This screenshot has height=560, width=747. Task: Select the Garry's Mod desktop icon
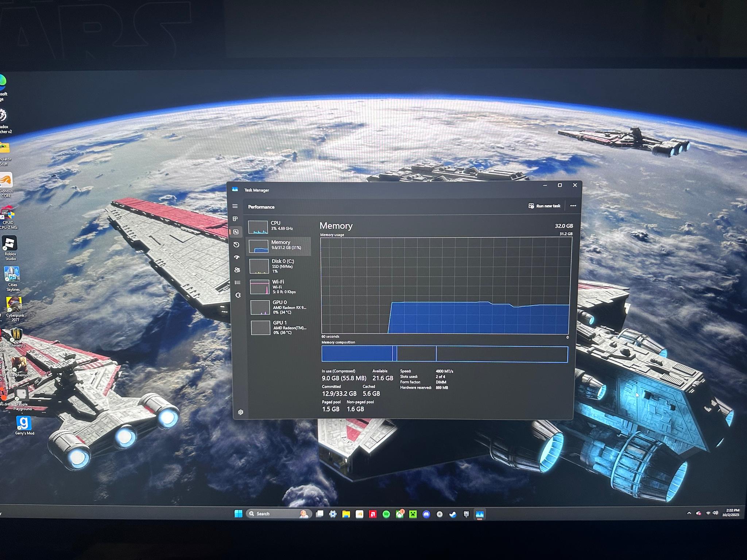pos(24,425)
